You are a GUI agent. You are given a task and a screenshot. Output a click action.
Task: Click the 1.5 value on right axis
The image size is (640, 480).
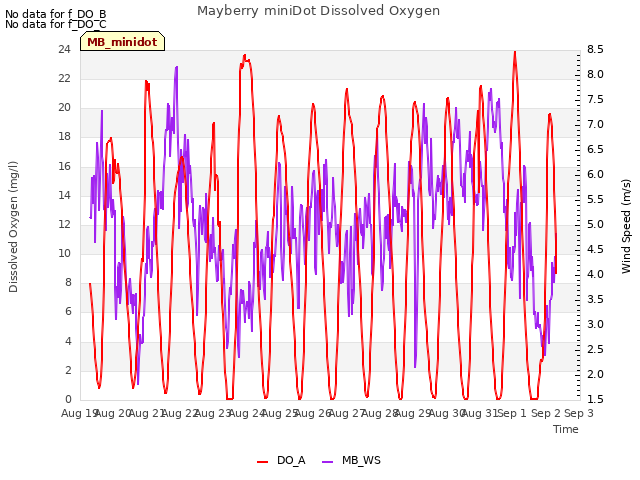595,399
